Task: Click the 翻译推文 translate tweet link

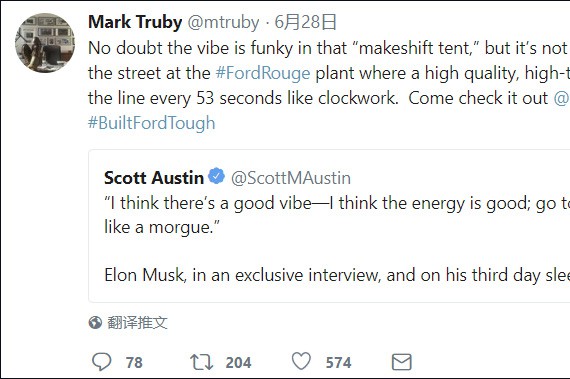Action: click(137, 323)
